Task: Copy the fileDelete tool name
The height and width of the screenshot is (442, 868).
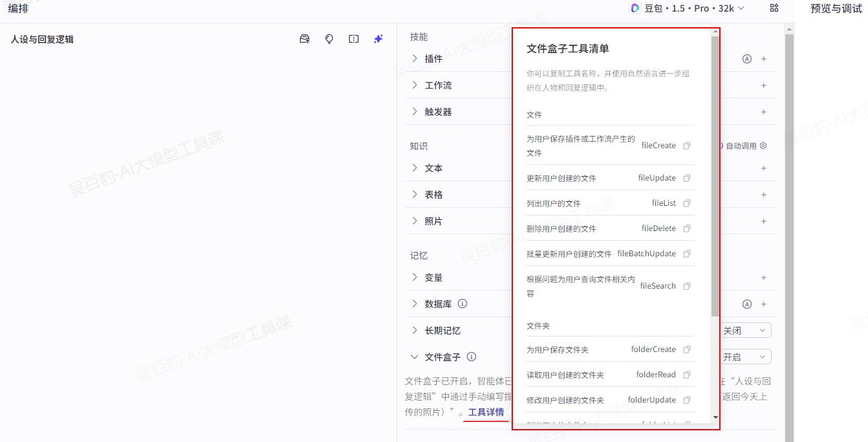Action: tap(687, 228)
